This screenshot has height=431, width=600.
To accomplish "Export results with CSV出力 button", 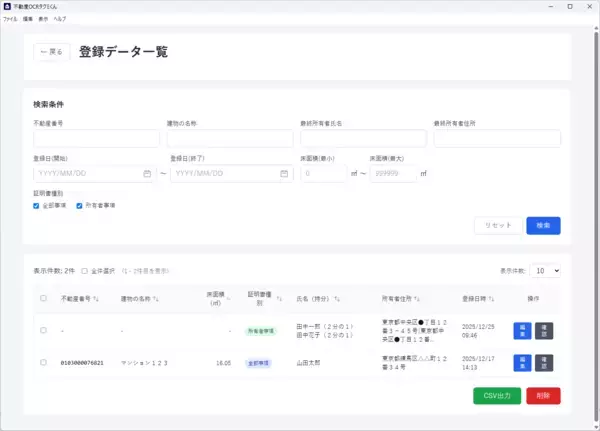I will 497,396.
